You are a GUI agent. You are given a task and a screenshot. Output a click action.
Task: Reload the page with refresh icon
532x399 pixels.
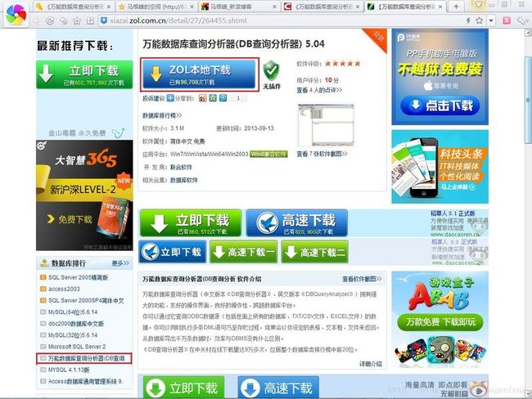point(50,20)
